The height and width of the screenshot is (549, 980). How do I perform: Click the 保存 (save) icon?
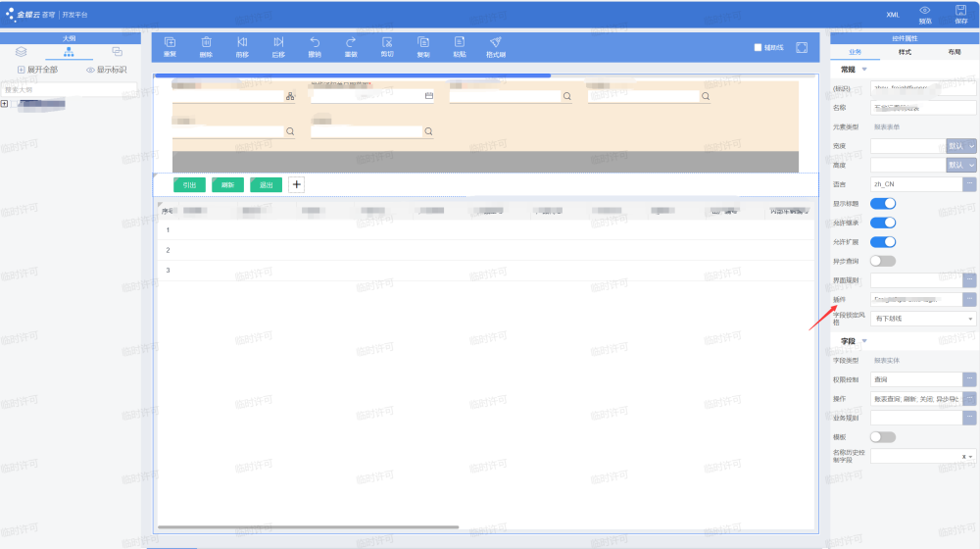pyautogui.click(x=960, y=10)
